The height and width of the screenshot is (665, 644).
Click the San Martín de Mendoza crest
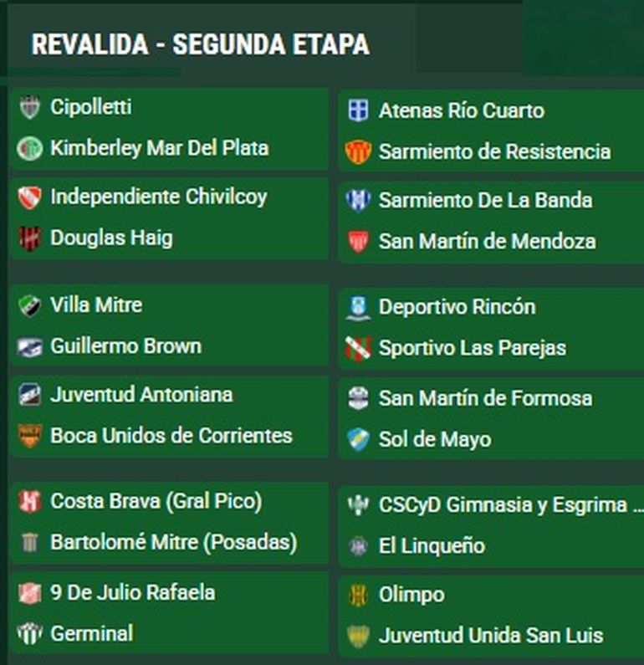pos(358,242)
